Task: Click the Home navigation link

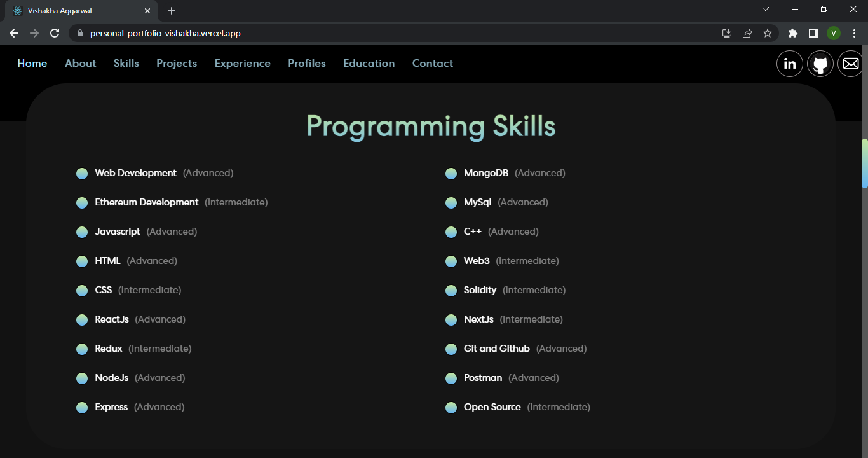Action: (32, 63)
